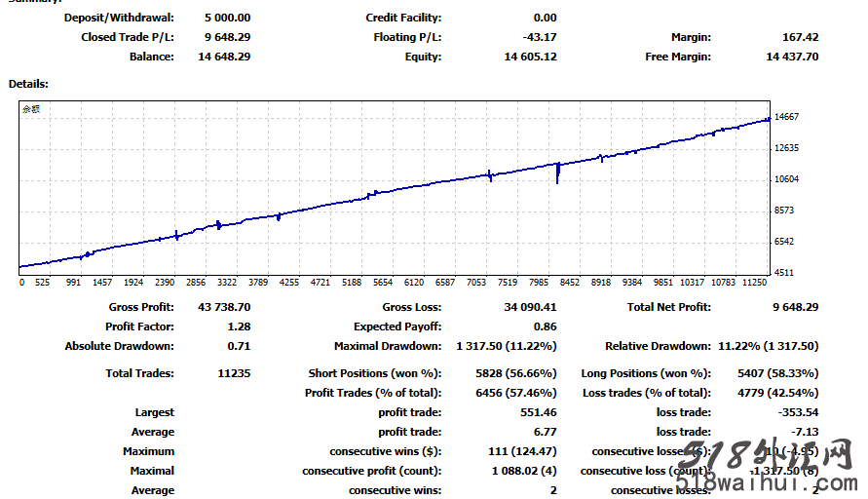Screen dimensions: 868x499
Task: Select the Total Trades value 11235
Action: pyautogui.click(x=234, y=373)
